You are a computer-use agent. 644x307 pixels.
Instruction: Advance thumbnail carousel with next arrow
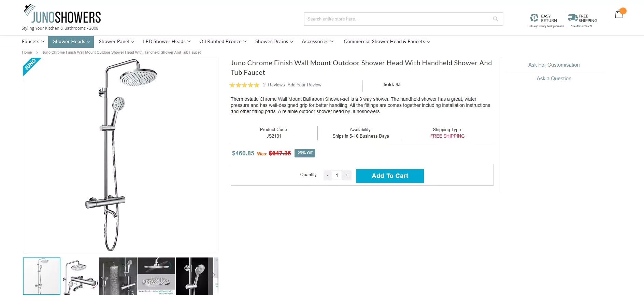click(214, 275)
